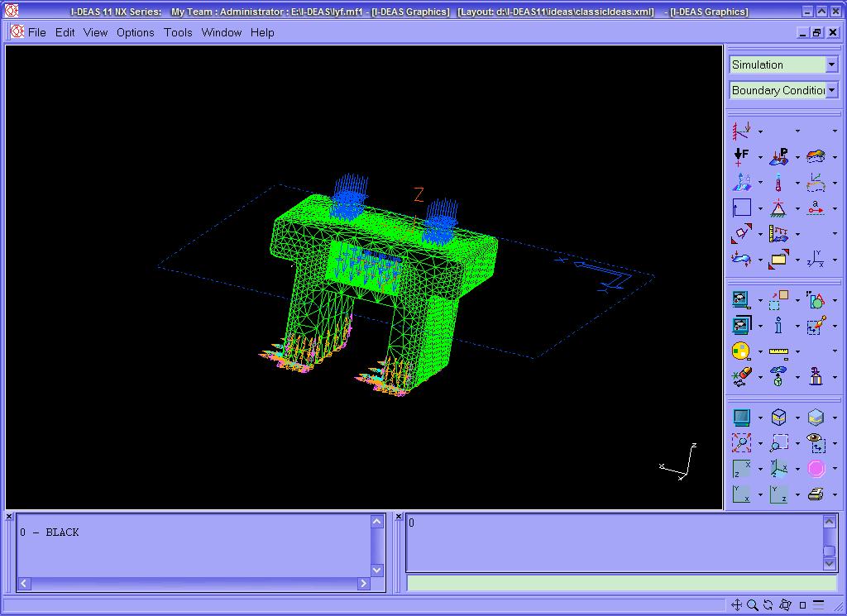Select the displacement restraint triangle icon
The width and height of the screenshot is (847, 616).
[x=778, y=208]
